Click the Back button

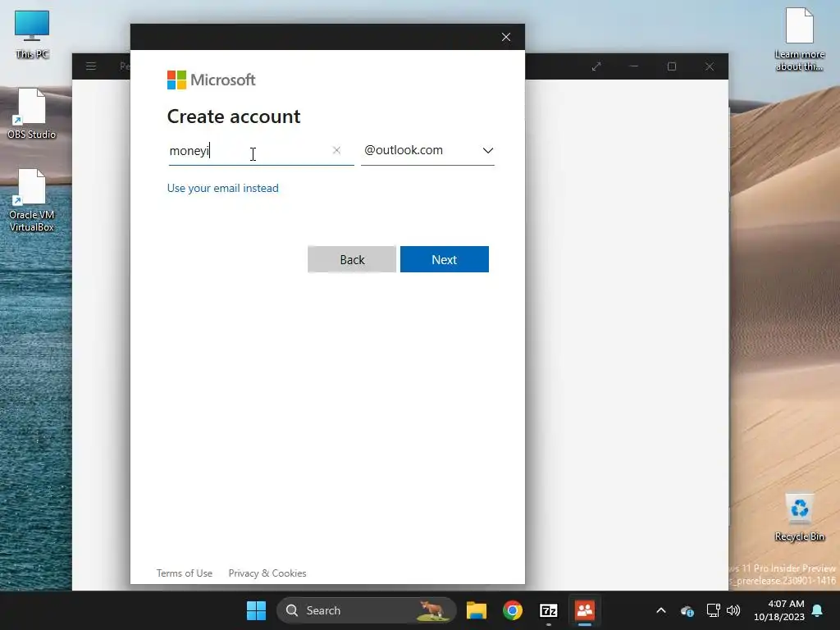pos(352,259)
